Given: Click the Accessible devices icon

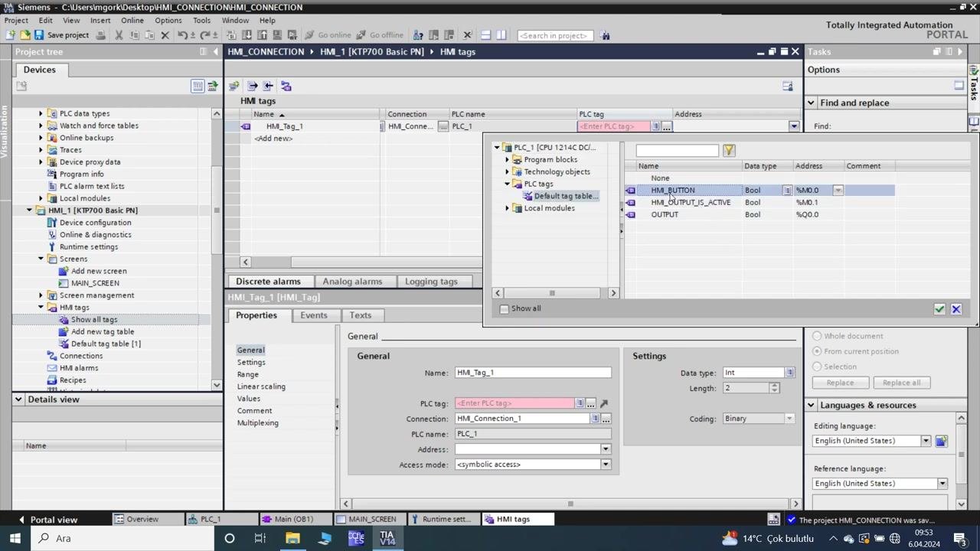Looking at the screenshot, I should [x=418, y=35].
